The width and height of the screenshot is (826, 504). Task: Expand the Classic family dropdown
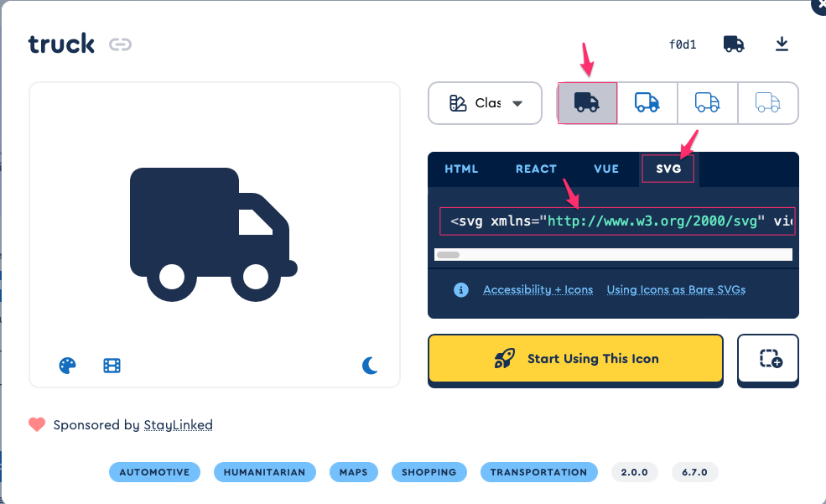click(486, 103)
